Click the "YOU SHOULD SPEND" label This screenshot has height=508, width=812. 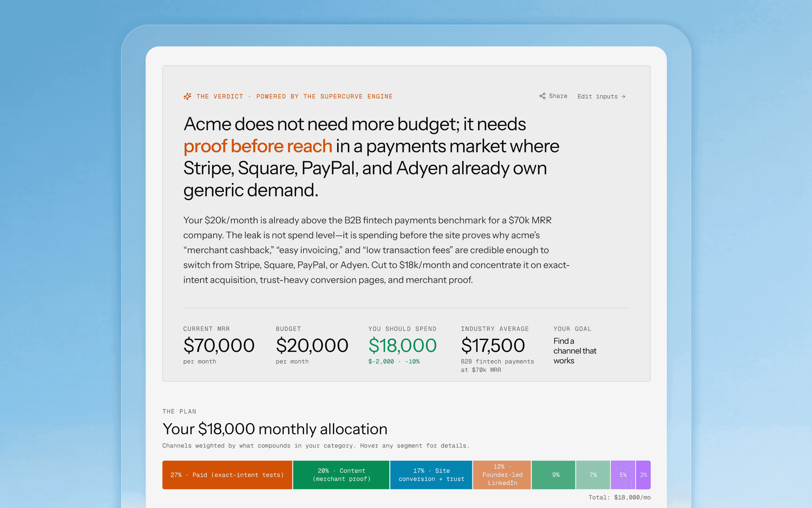(402, 329)
